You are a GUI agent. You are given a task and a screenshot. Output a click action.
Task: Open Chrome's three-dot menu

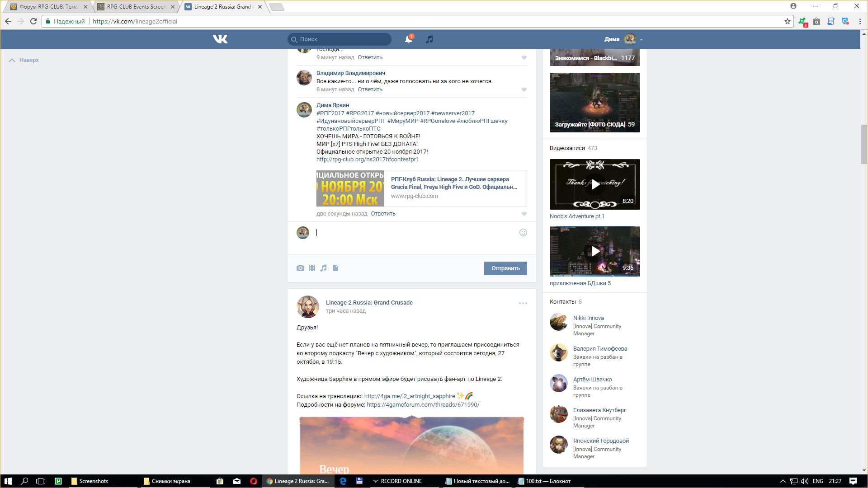click(x=860, y=21)
